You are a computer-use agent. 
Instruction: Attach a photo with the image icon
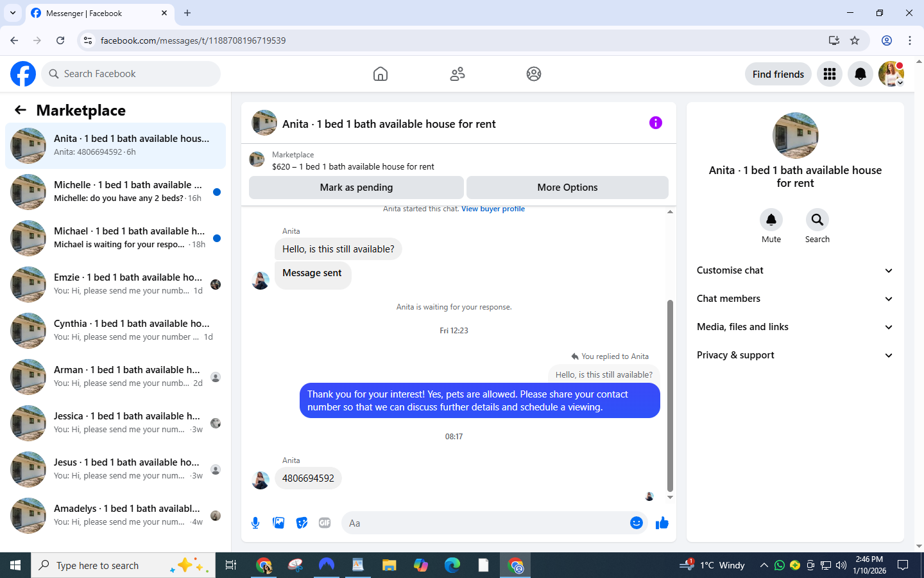[278, 523]
